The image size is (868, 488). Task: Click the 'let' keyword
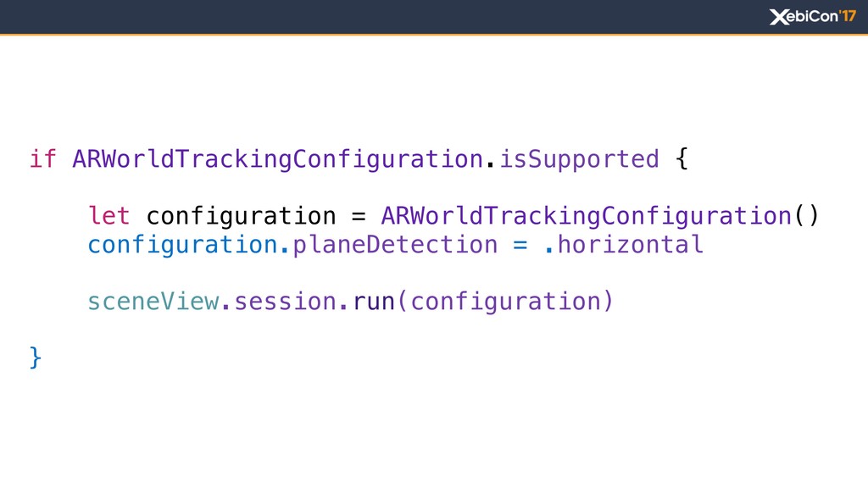109,216
